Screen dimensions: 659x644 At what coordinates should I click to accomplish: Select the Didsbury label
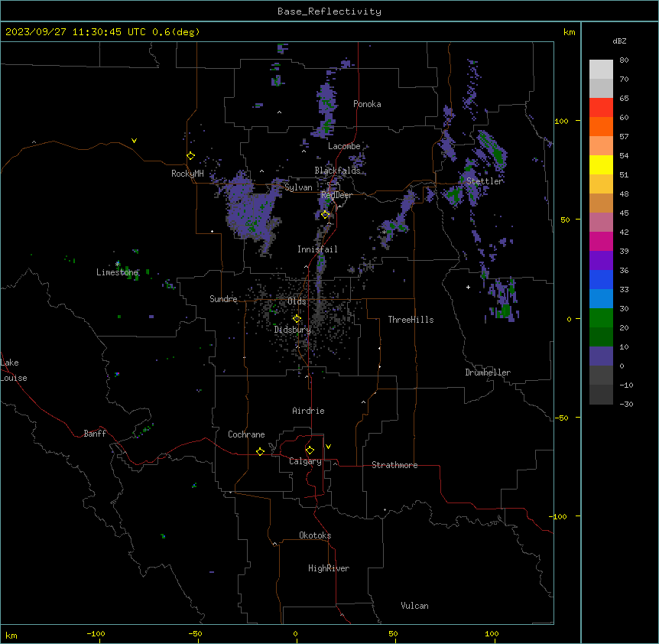click(x=293, y=330)
